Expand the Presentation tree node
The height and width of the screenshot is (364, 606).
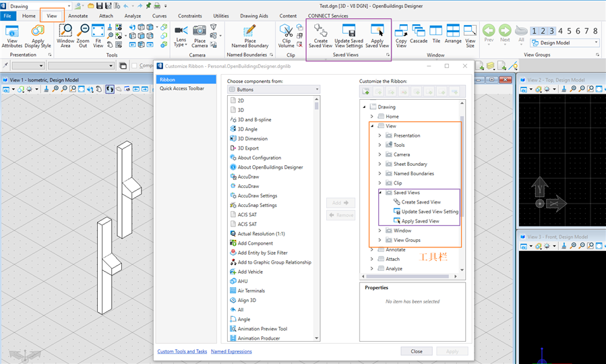tap(380, 135)
